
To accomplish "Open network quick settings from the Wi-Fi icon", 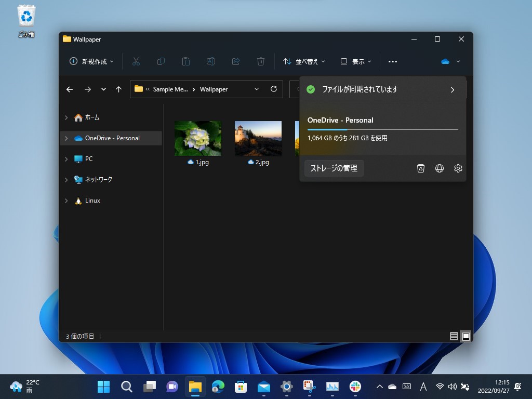I will point(440,387).
